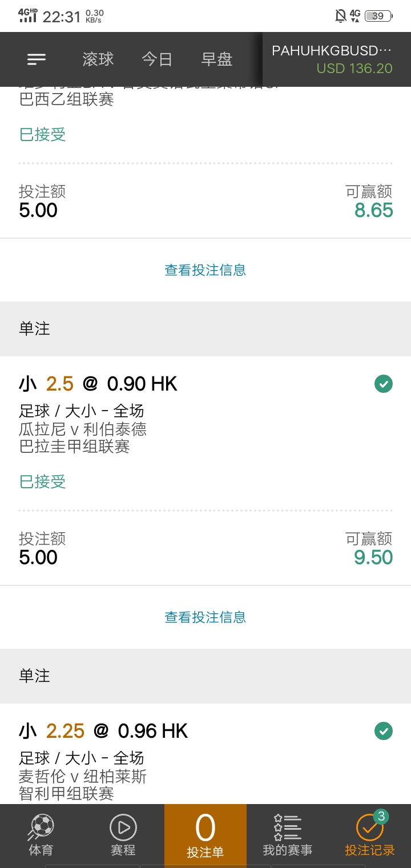Tap the battery indicator icon

point(378,16)
